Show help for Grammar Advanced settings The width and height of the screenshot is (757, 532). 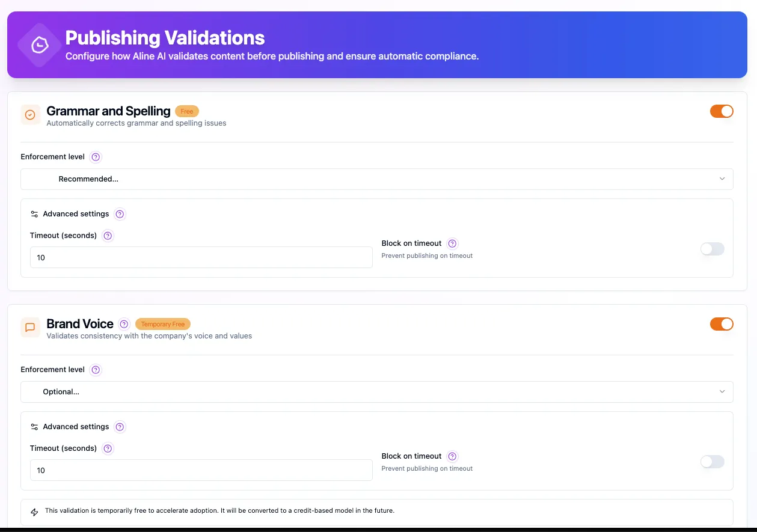point(120,214)
